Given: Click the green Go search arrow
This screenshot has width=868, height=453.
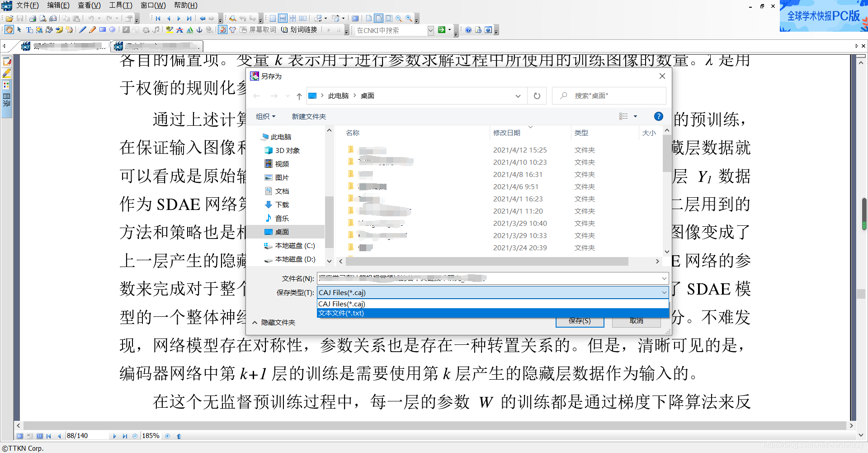Looking at the screenshot, I should 442,30.
